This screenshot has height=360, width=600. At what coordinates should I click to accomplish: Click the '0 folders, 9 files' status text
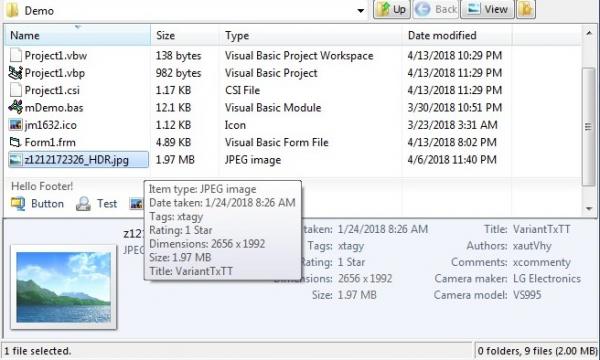click(537, 351)
